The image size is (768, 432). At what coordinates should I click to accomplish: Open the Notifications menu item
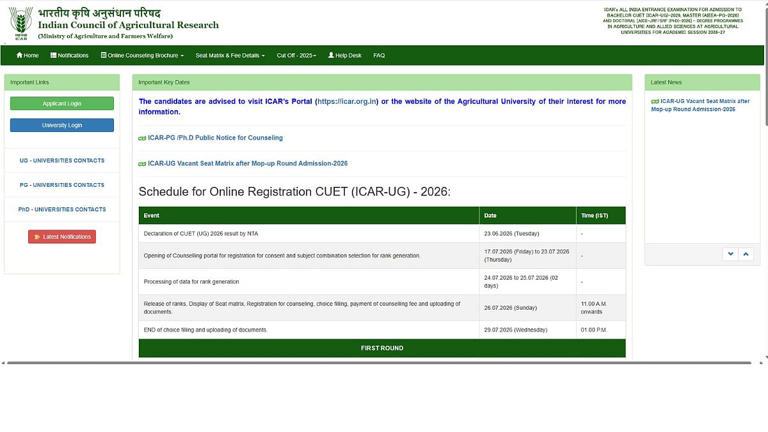click(69, 55)
